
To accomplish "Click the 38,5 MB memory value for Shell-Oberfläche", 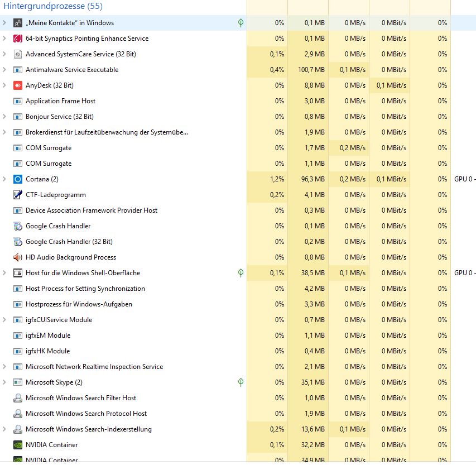I will 312,273.
